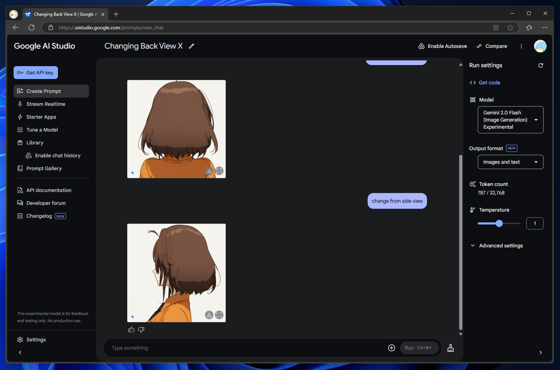This screenshot has width=560, height=370.
Task: Collapse run settings panel chevron
Action: pos(541,352)
